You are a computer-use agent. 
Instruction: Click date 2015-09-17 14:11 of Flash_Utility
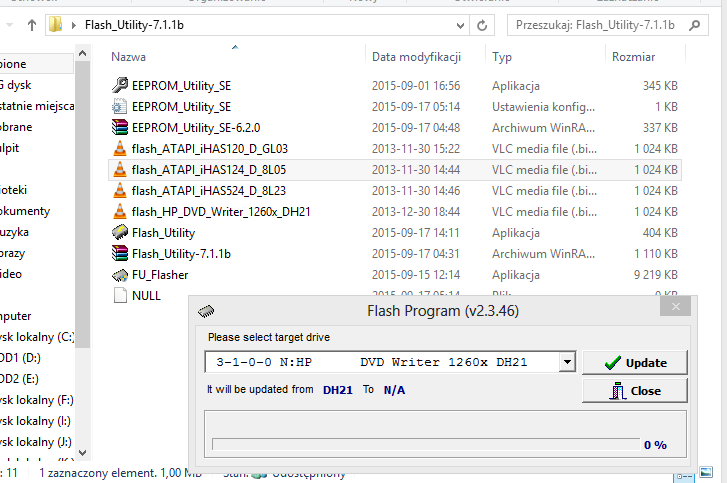[415, 233]
